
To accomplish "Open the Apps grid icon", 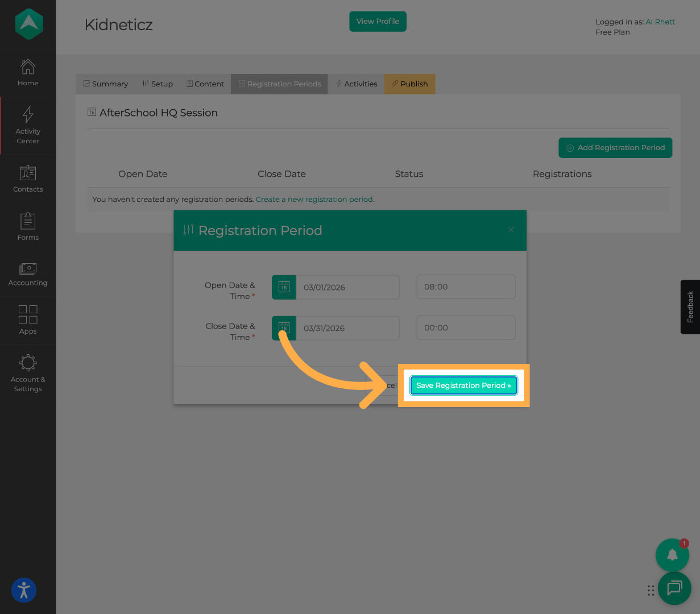I will click(x=28, y=314).
